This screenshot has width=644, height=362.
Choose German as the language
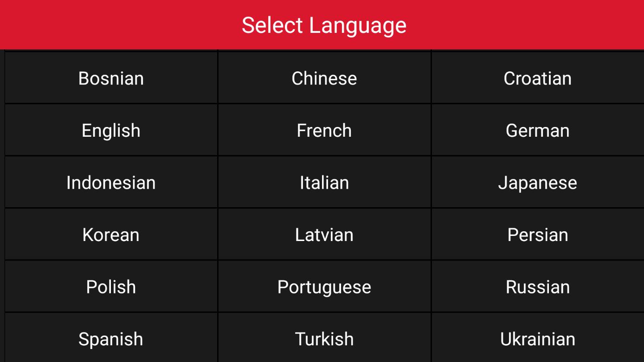[537, 130]
